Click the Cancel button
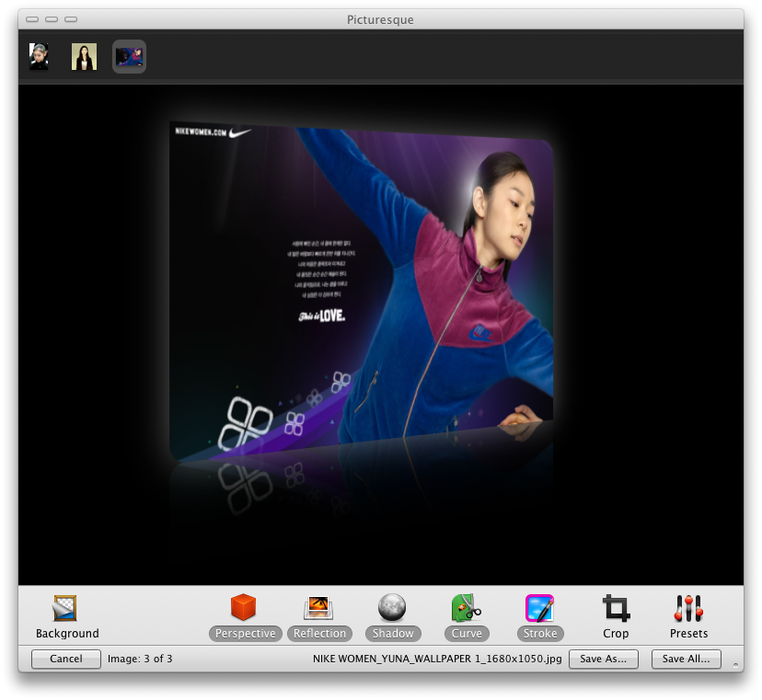762x700 pixels. point(66,659)
